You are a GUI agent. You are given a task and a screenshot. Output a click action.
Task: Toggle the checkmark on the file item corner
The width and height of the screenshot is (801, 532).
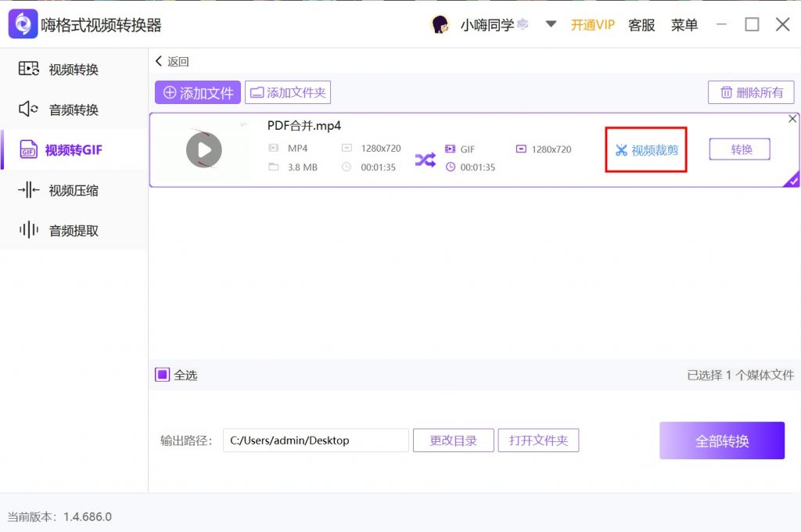click(792, 181)
